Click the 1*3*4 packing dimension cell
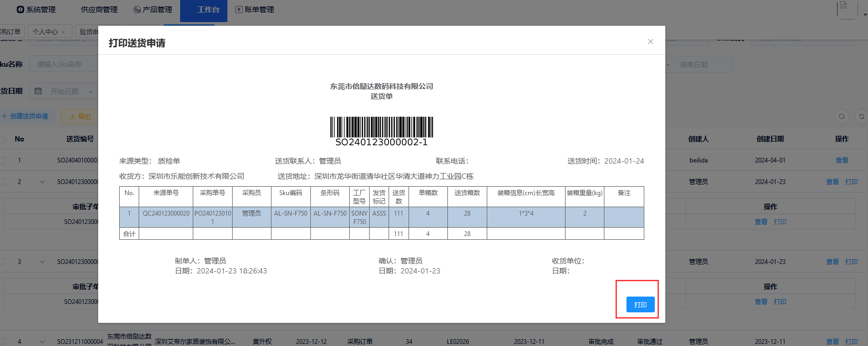 click(526, 213)
